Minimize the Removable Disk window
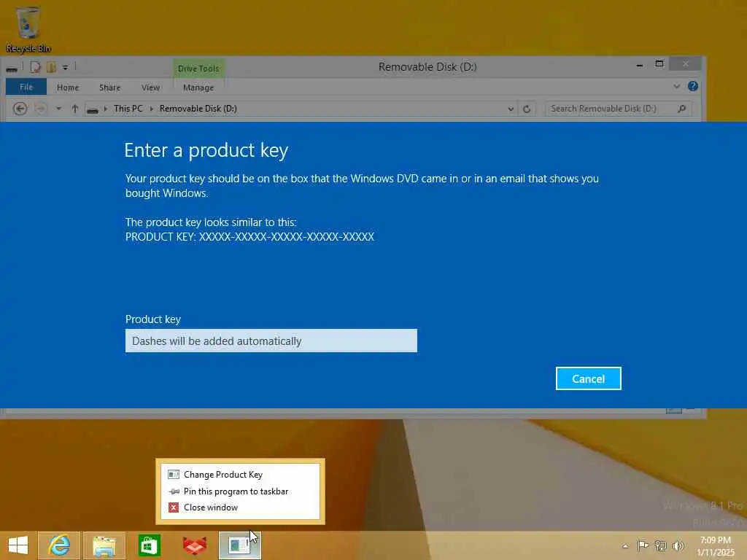The height and width of the screenshot is (560, 747). [x=640, y=65]
